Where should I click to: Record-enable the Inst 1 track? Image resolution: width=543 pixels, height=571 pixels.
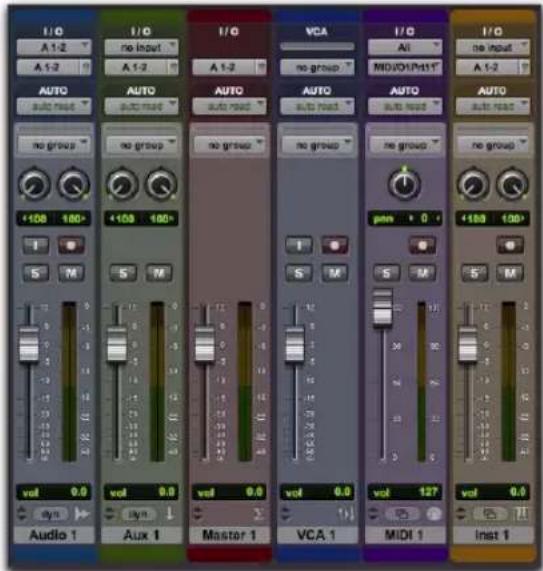(x=511, y=245)
